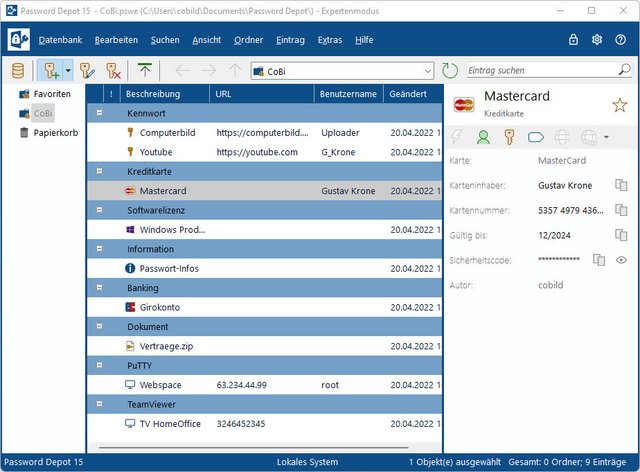Click the Eintrag suchen search field
The image size is (640, 472).
coord(542,70)
